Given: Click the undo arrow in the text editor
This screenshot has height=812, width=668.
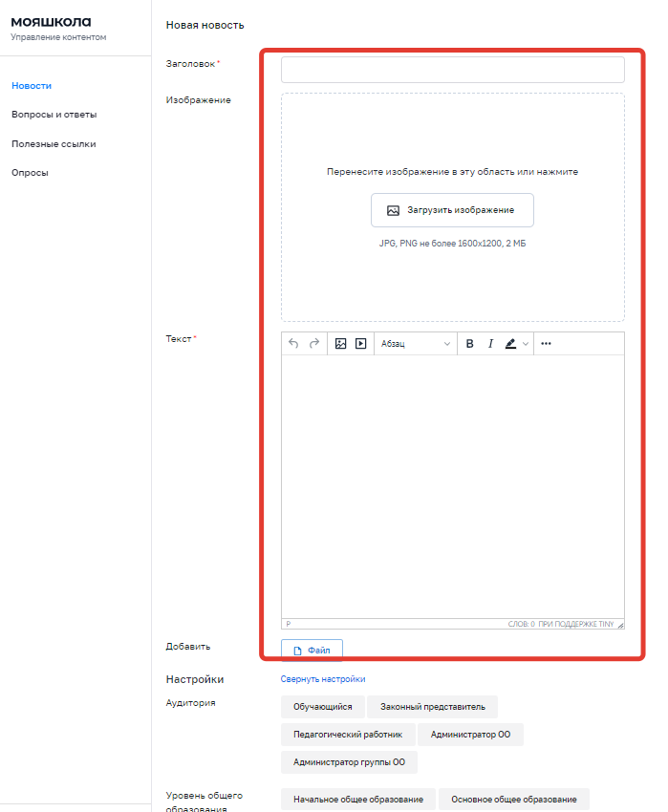Looking at the screenshot, I should pos(293,344).
